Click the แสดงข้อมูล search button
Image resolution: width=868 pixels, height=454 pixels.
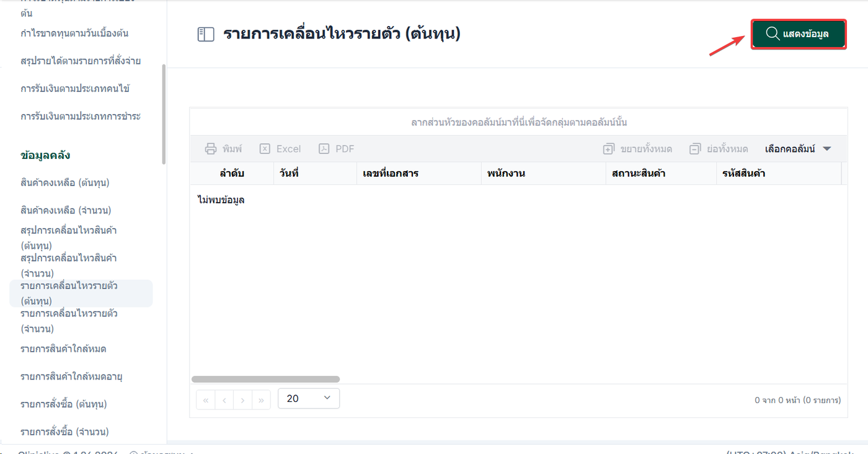(799, 34)
